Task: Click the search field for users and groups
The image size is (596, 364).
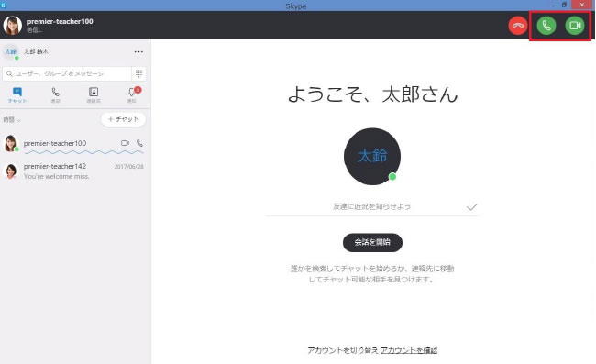Action: pos(67,73)
